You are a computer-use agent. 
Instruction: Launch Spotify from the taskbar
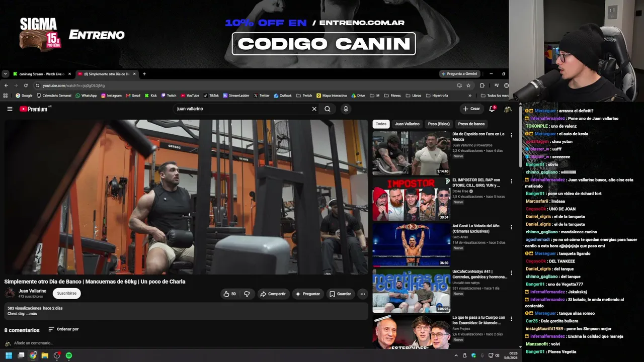coord(69,355)
